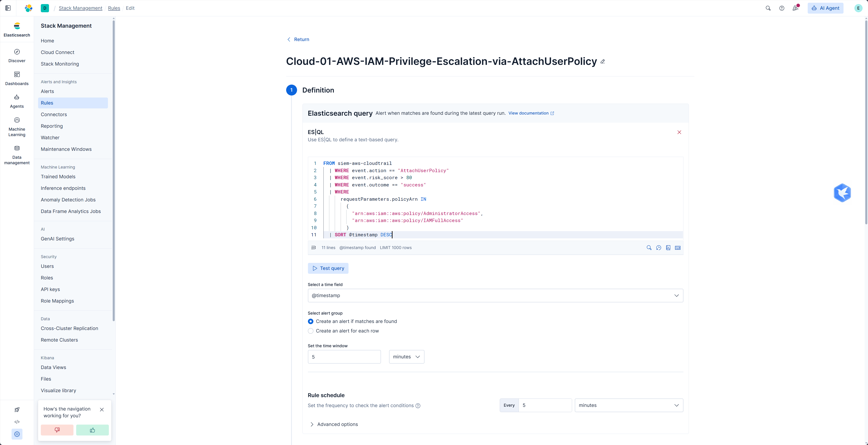
Task: Open Machine Learning from side rail
Action: pyautogui.click(x=17, y=127)
